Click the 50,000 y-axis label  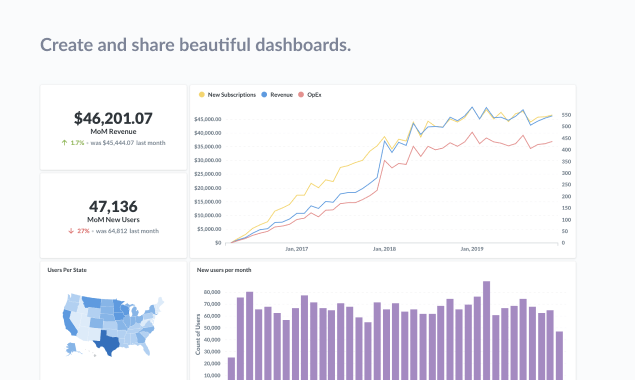point(212,328)
